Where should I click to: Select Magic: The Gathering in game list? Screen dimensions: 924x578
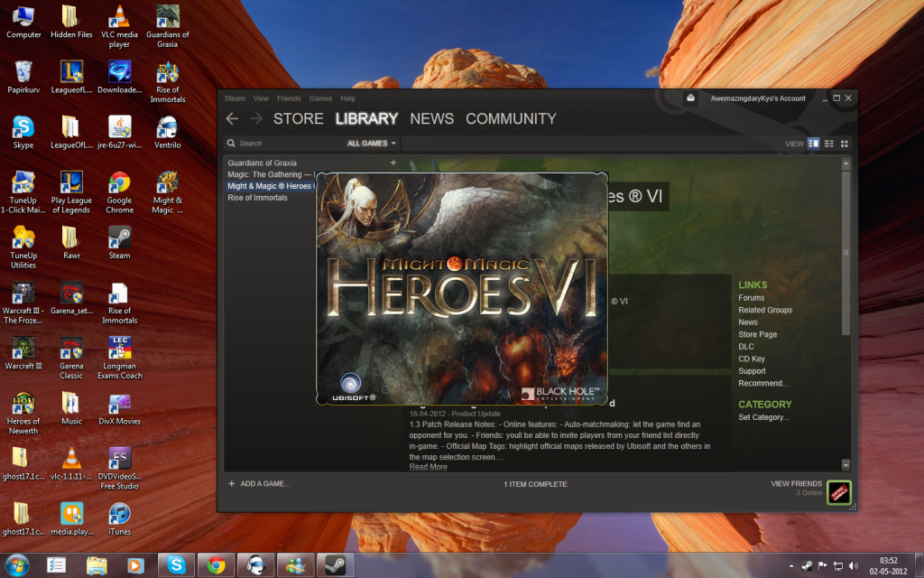270,174
